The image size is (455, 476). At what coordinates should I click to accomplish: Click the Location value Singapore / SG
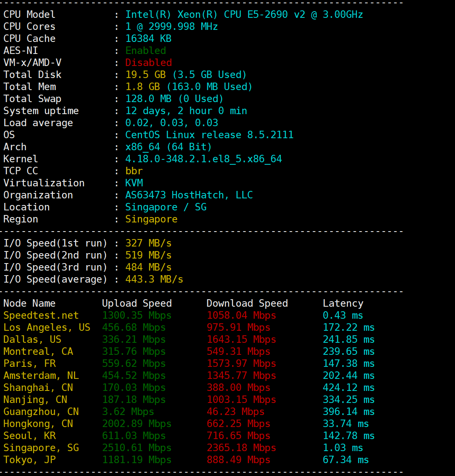click(x=165, y=207)
